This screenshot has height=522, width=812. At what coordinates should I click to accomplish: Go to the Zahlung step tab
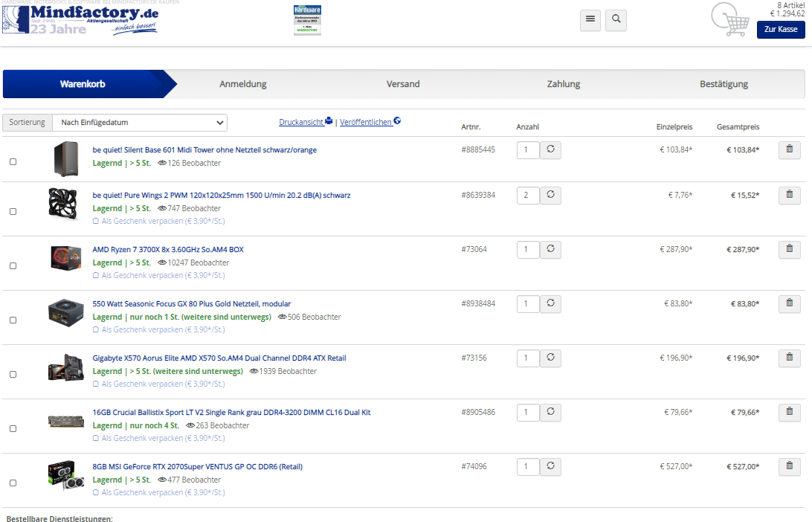(x=564, y=84)
